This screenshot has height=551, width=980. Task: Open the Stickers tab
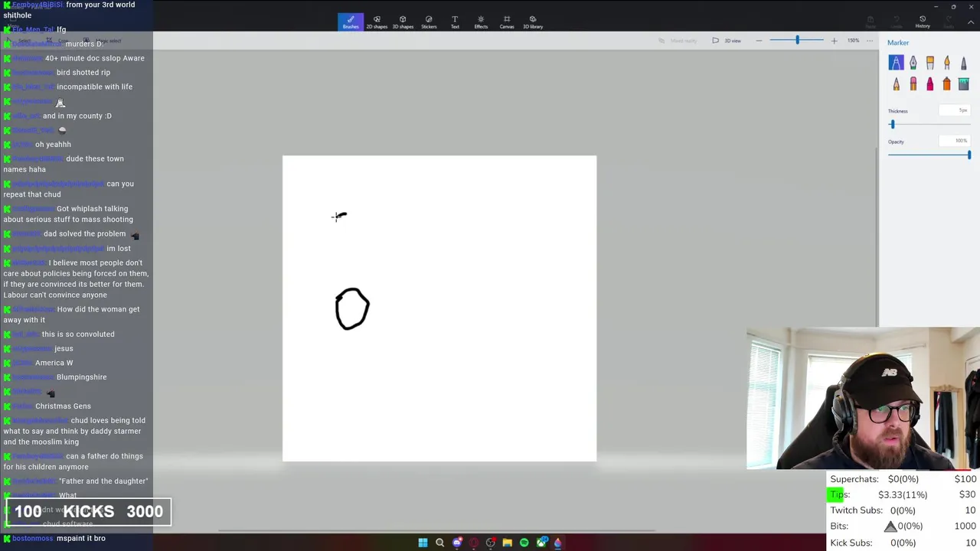429,22
